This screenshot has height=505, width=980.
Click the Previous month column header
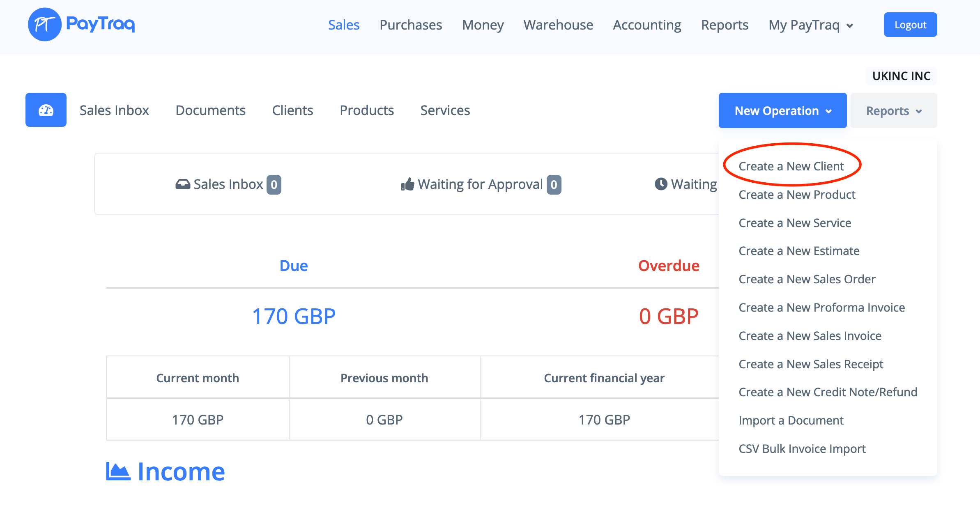pos(384,378)
